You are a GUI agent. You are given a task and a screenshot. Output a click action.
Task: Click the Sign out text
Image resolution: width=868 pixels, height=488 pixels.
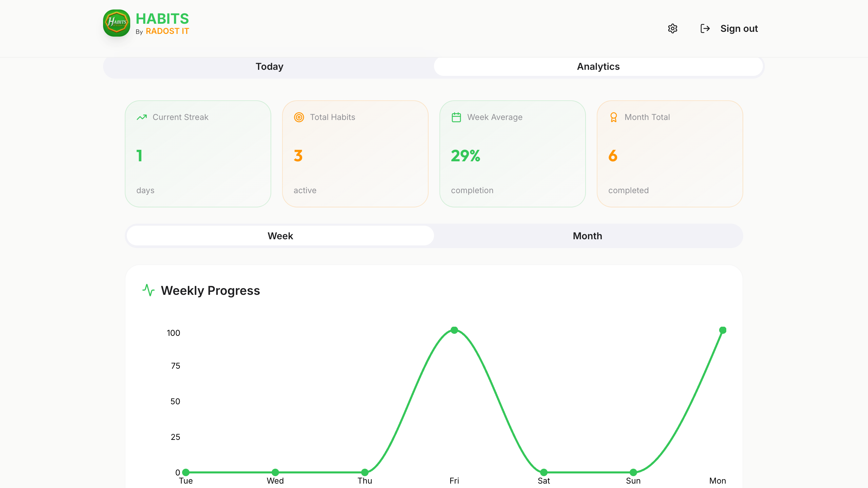click(739, 28)
